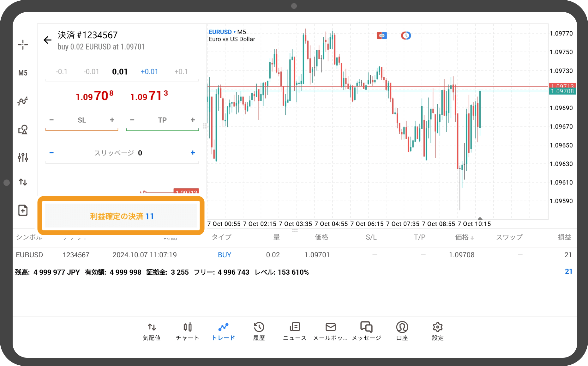This screenshot has width=588, height=366.
Task: Go back from the close order panel
Action: (x=47, y=40)
